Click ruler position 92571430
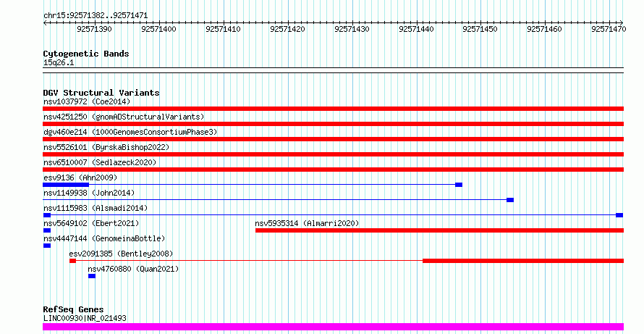This screenshot has width=644, height=334. point(352,29)
